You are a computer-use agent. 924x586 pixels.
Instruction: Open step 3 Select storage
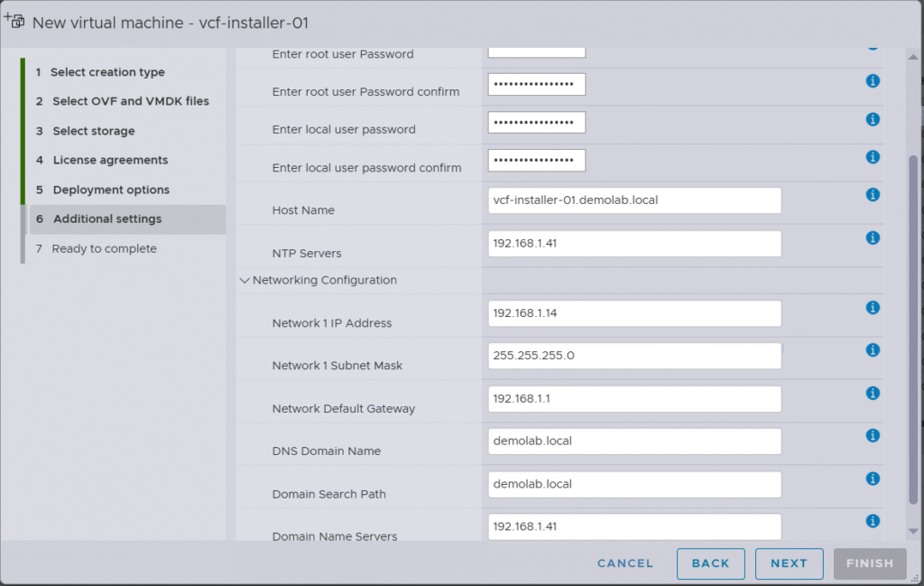[x=93, y=131]
